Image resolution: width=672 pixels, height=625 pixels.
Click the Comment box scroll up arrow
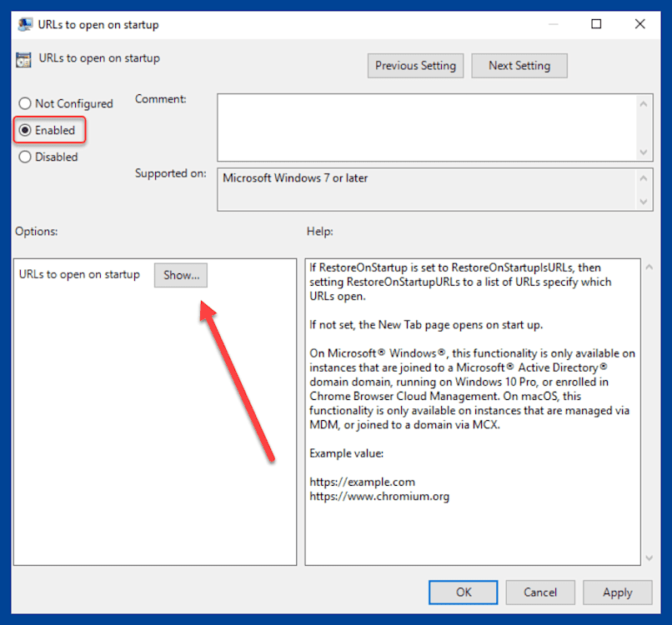[644, 104]
